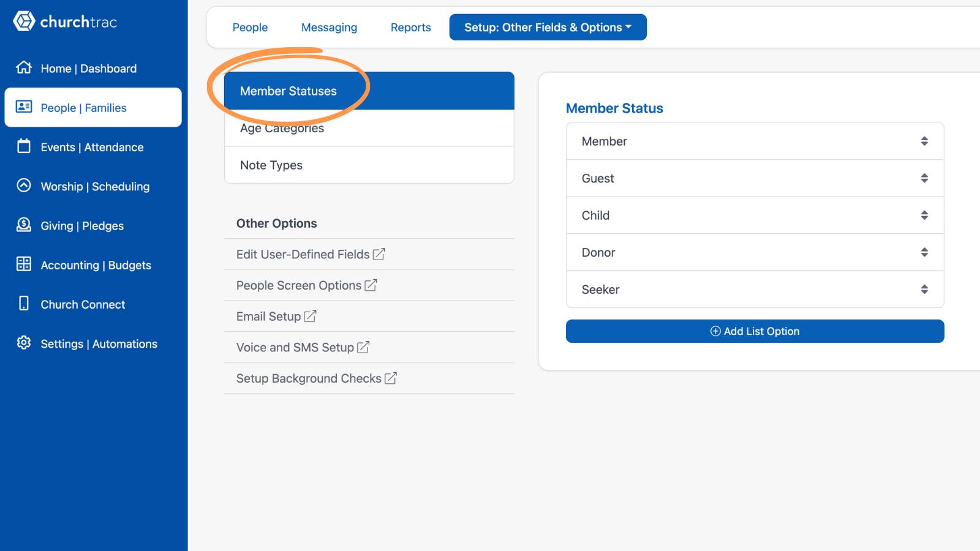Click external-link icon beside Setup Background Checks
Image resolution: width=980 pixels, height=551 pixels.
pyautogui.click(x=391, y=378)
